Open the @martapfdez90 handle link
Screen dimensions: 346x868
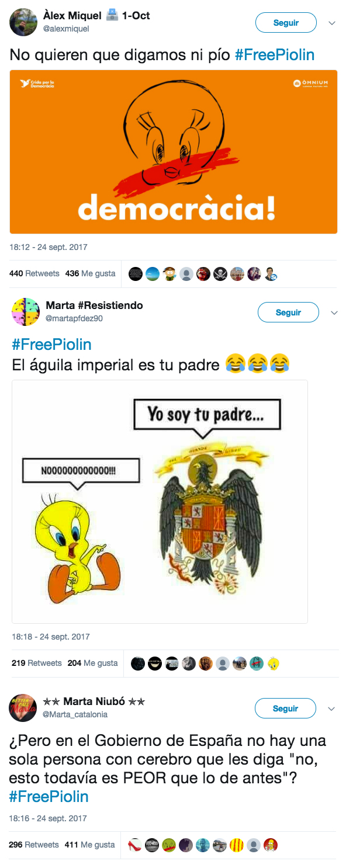click(74, 318)
